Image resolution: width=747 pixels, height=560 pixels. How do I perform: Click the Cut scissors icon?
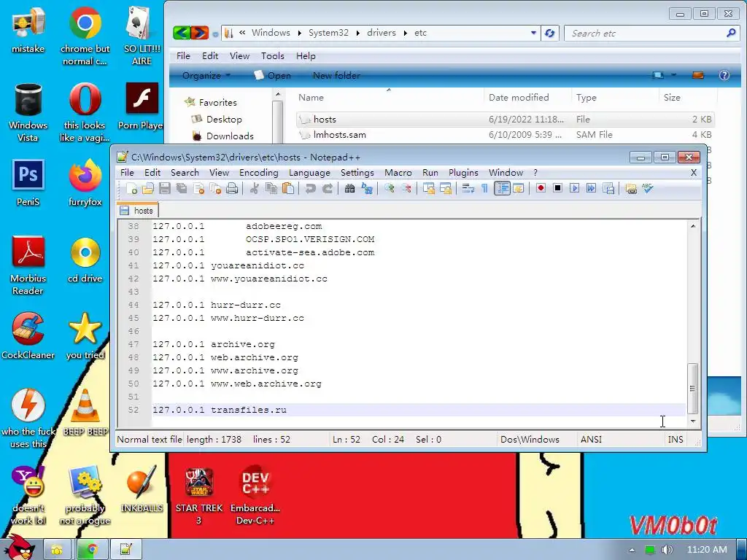tap(255, 189)
